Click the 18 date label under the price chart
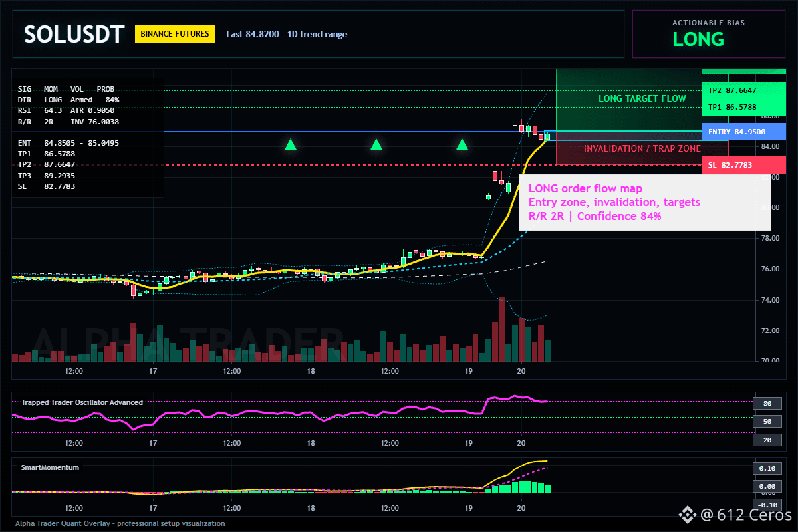Image resolution: width=798 pixels, height=532 pixels. tap(311, 371)
